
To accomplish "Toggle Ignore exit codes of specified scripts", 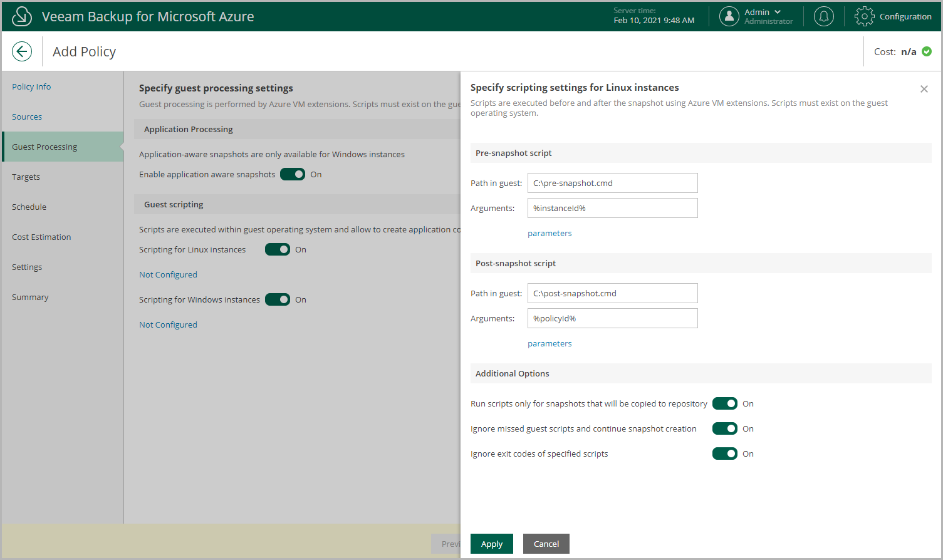I will (725, 454).
